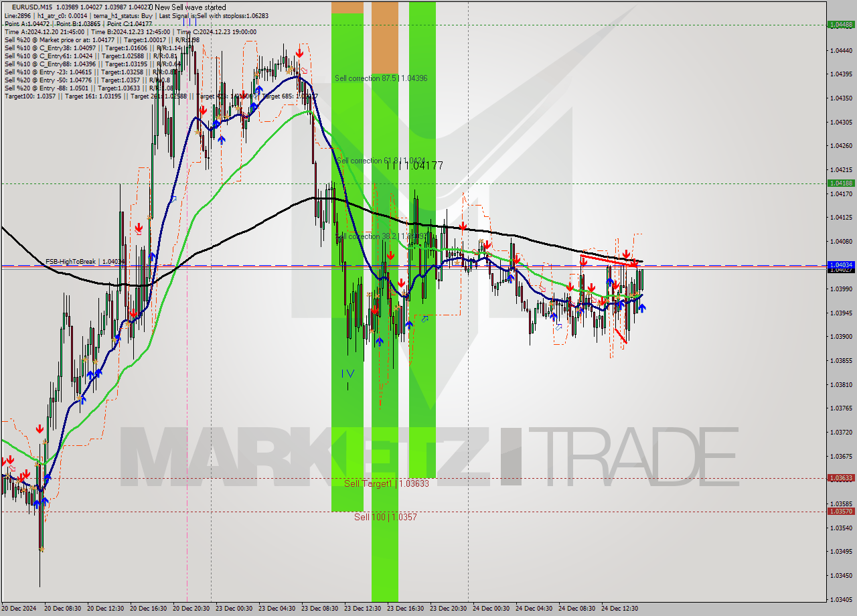This screenshot has width=857, height=616.
Task: Click the 'Sell correction 38.2' label
Action: 382,236
